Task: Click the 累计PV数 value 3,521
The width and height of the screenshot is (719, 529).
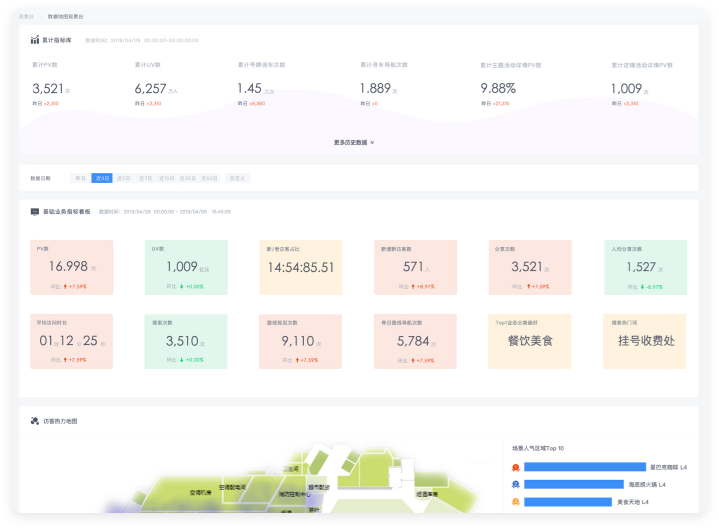Action: [48, 88]
